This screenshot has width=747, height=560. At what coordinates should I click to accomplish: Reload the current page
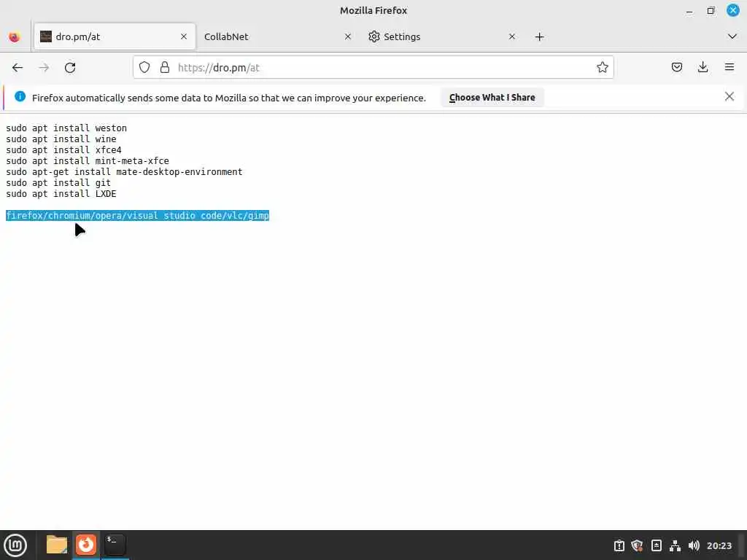[x=70, y=68]
